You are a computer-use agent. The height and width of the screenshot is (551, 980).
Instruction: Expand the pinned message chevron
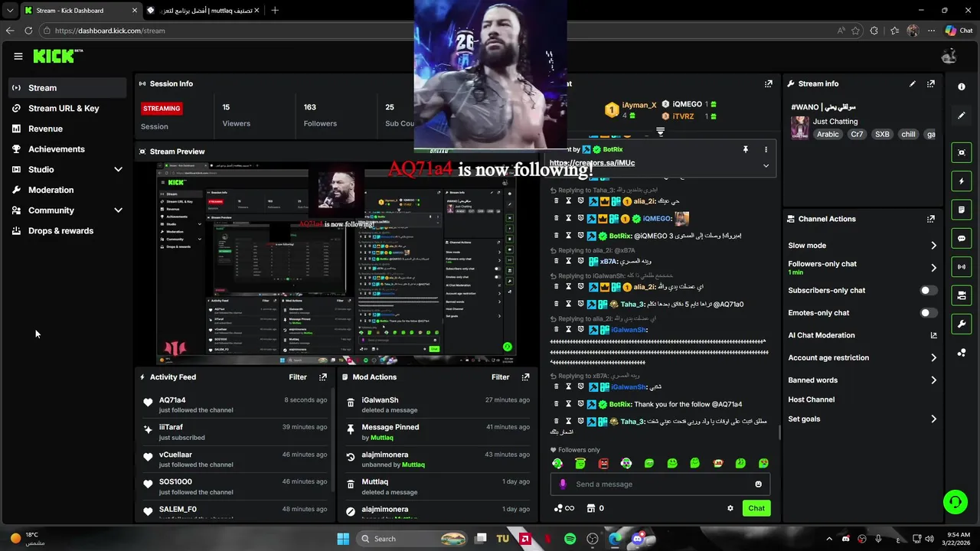[x=766, y=165]
